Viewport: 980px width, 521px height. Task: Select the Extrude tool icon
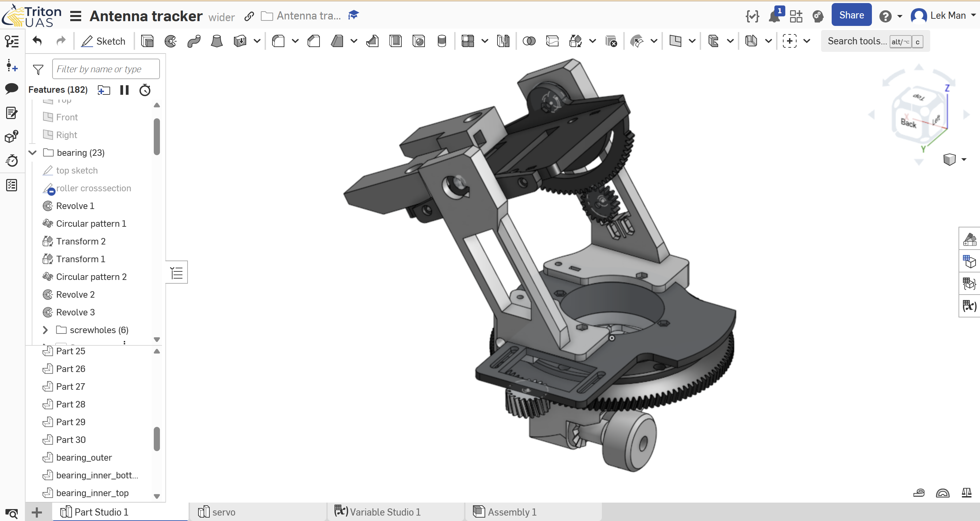147,41
